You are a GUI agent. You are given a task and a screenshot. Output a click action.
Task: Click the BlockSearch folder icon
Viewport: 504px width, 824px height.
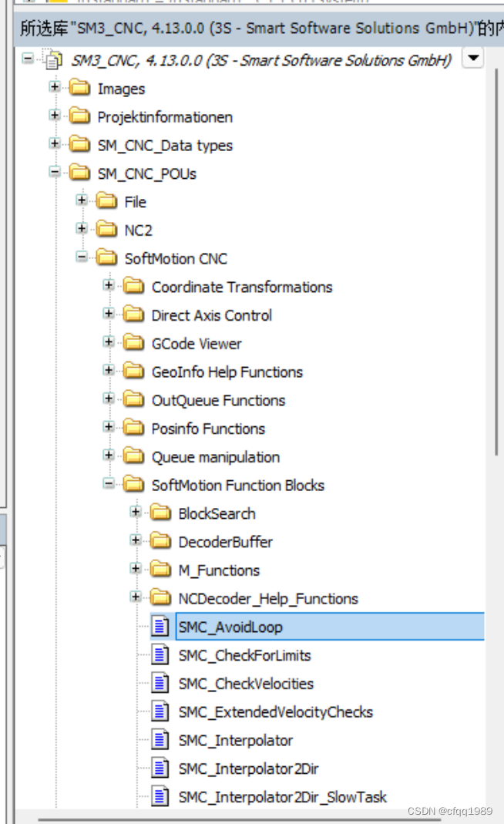point(160,513)
